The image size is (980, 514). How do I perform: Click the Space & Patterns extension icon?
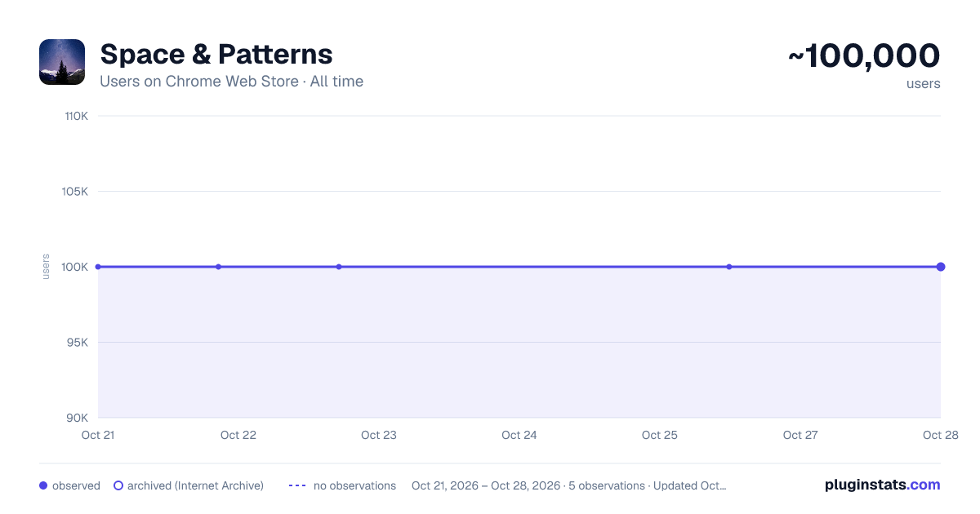click(x=62, y=62)
